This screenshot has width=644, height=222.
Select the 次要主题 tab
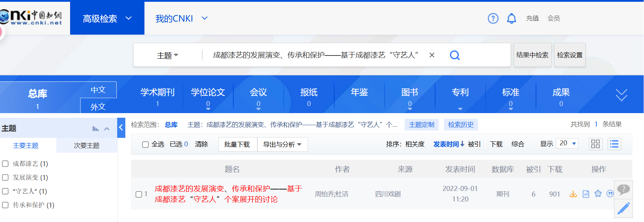[x=86, y=146]
